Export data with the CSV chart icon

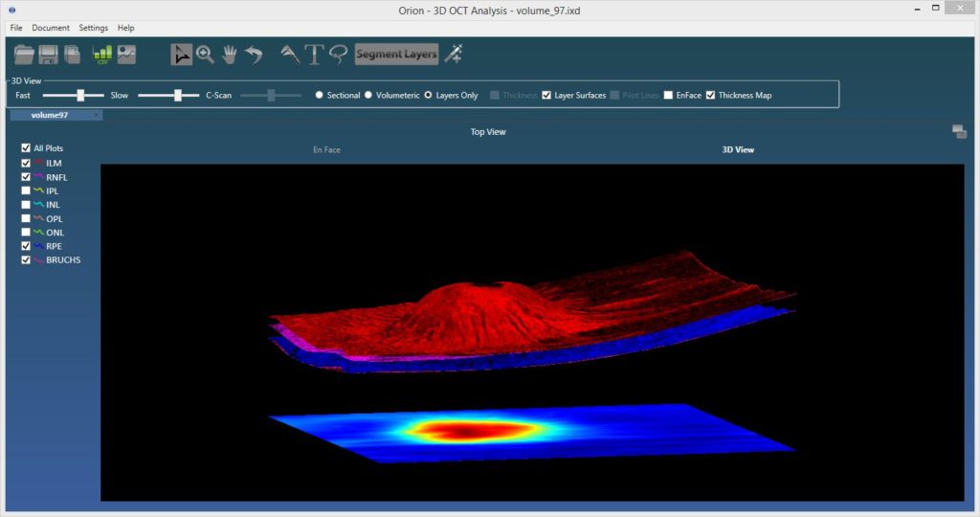pos(102,55)
